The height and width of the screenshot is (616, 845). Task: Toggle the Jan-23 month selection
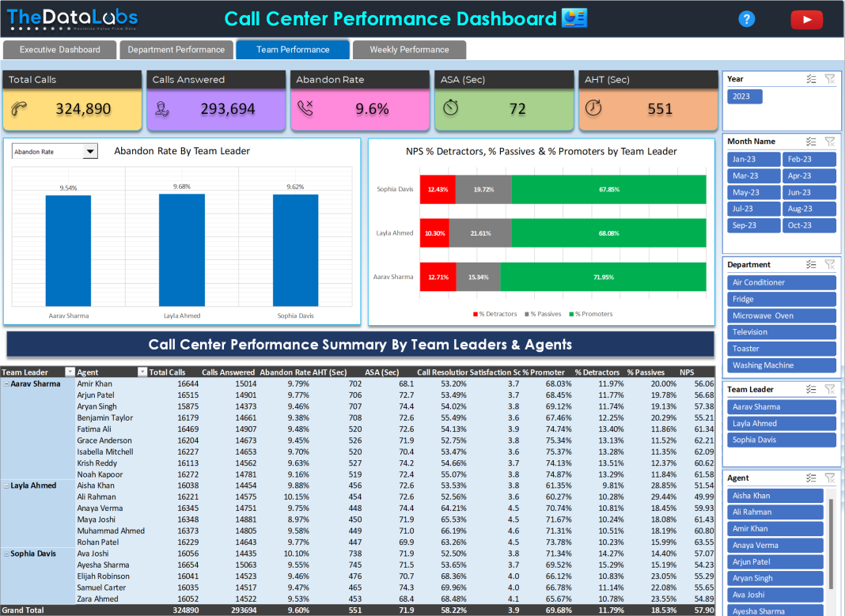click(x=753, y=159)
